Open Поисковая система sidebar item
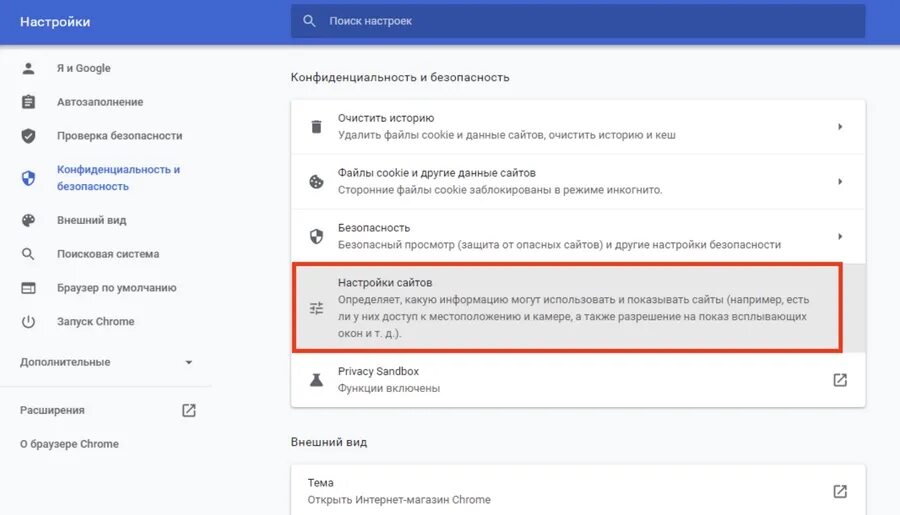The width and height of the screenshot is (900, 515). 106,254
